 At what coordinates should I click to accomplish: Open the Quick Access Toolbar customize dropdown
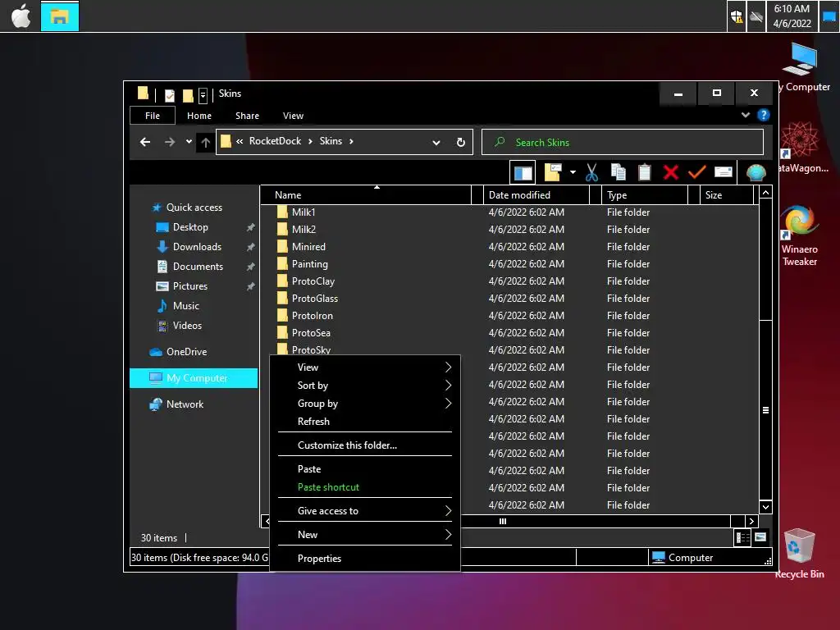click(203, 95)
